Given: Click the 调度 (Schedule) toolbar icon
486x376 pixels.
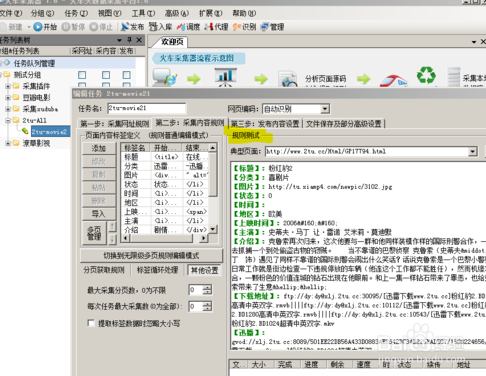Looking at the screenshot, I should (180, 27).
